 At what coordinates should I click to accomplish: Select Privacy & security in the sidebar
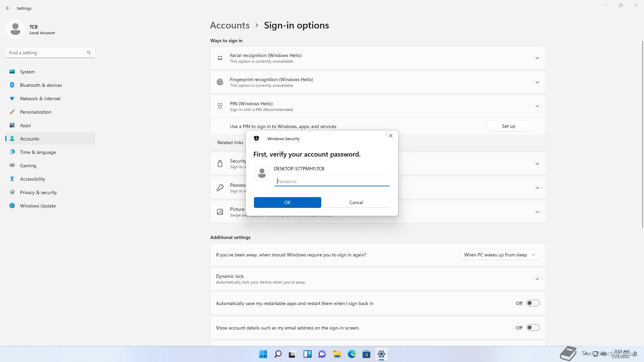tap(38, 192)
